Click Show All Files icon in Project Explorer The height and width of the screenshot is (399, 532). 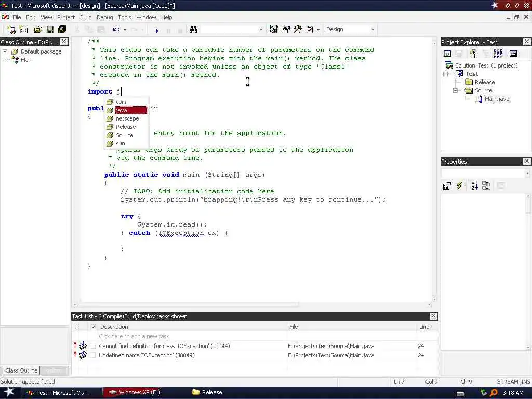498,54
